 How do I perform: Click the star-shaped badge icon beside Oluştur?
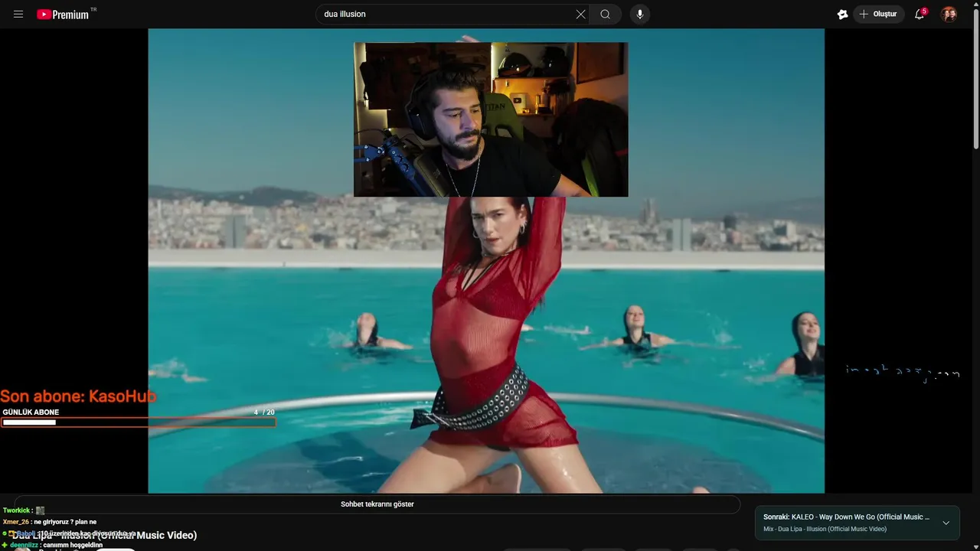842,14
